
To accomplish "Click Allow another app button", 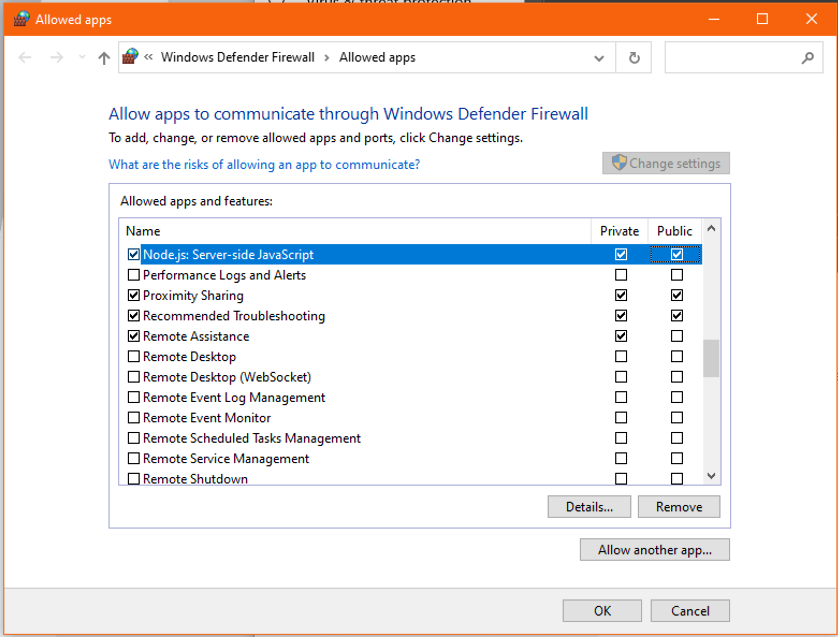I will (655, 550).
